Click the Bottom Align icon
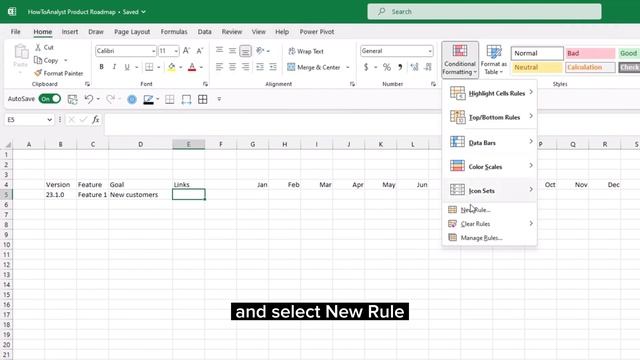Image resolution: width=640 pixels, height=360 pixels. (245, 51)
